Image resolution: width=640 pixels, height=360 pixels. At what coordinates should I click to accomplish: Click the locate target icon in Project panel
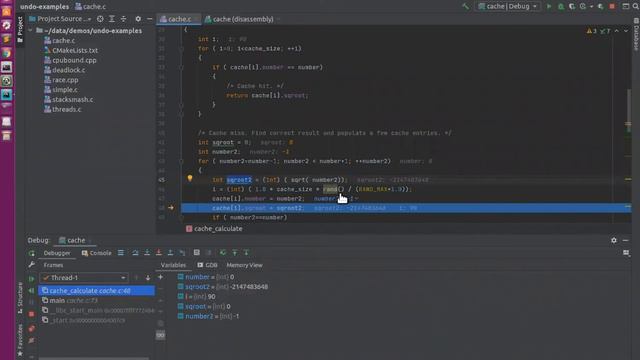100,19
